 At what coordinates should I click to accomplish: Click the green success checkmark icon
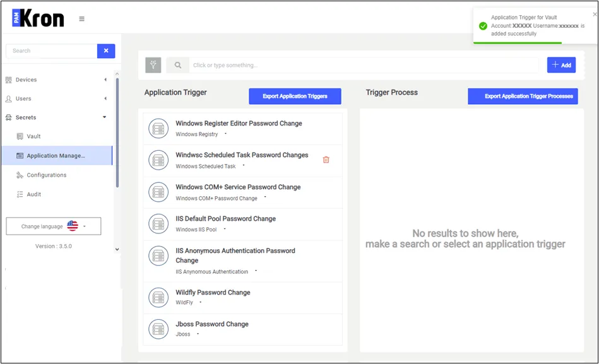[483, 26]
